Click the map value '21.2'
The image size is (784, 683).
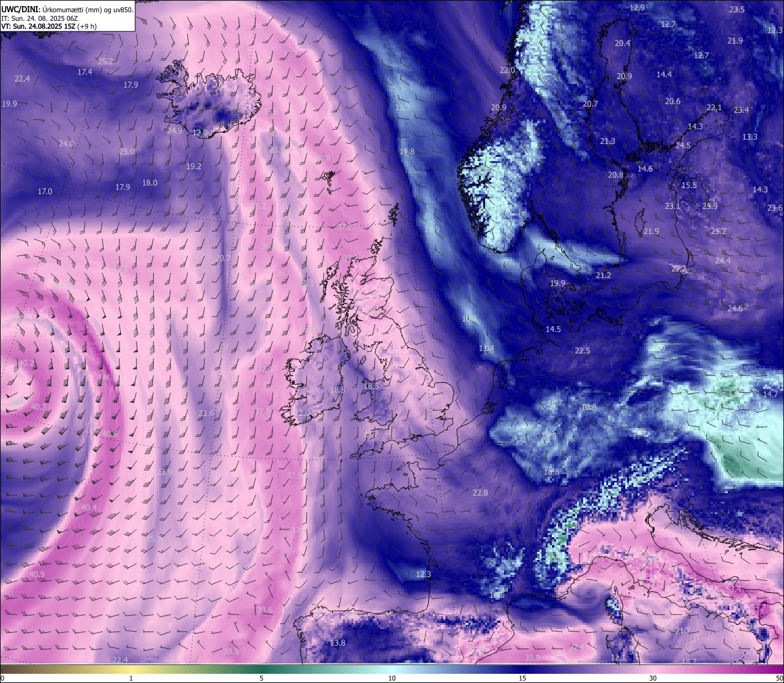(x=603, y=275)
